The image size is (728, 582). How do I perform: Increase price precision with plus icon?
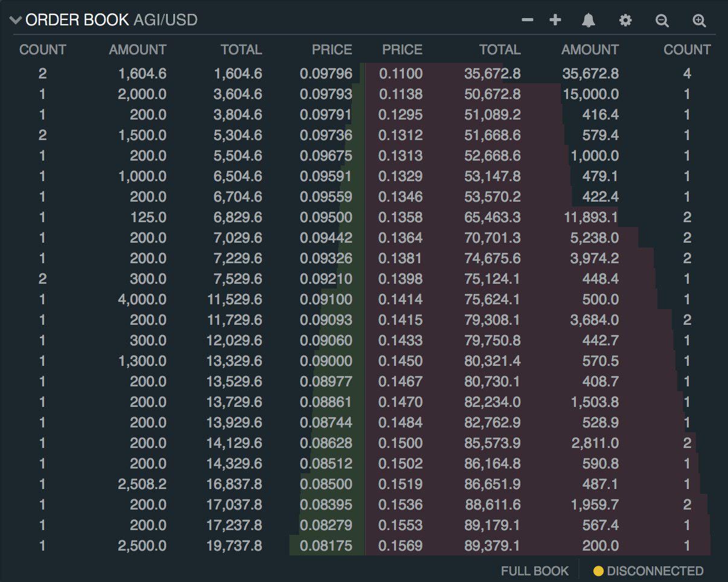[x=555, y=20]
